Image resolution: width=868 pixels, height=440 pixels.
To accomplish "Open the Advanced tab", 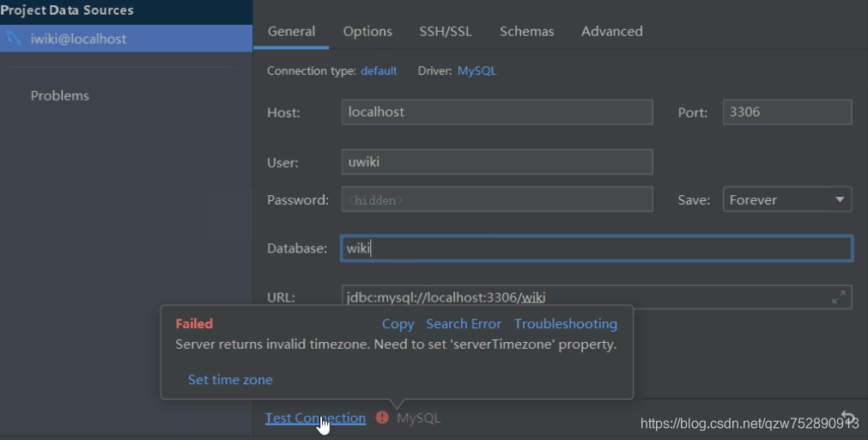I will [x=611, y=32].
